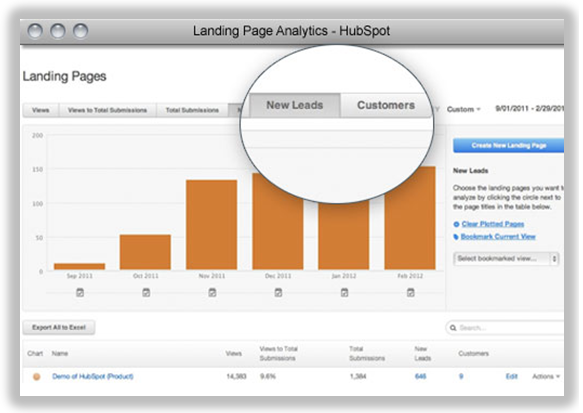583x413 pixels.
Task: Toggle chart circle for Demo of HubSpot row
Action: 36,377
